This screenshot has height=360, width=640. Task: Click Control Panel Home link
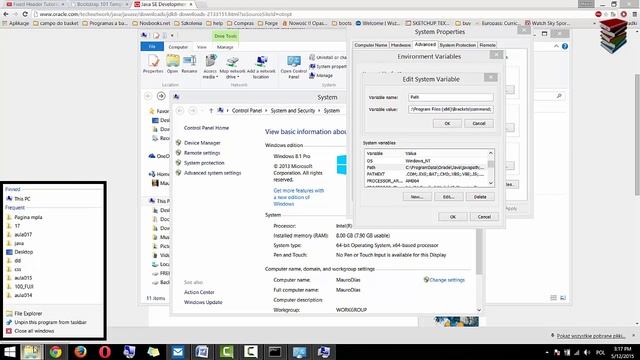[206, 128]
